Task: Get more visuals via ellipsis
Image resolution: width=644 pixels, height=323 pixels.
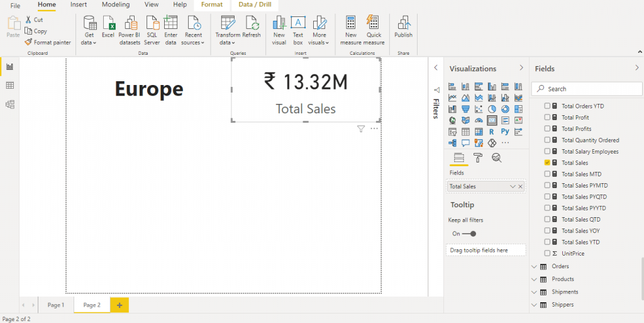Action: [x=505, y=143]
